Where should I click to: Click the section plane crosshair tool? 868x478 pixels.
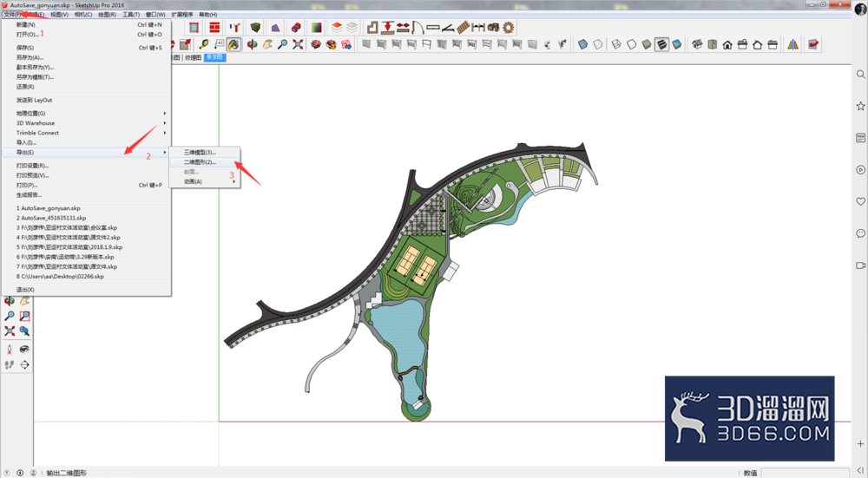pos(24,364)
